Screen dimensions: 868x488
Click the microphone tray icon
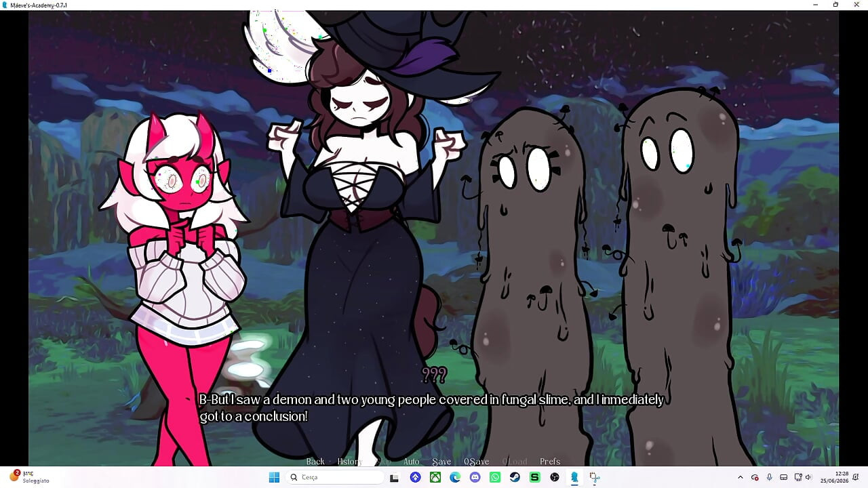click(769, 477)
